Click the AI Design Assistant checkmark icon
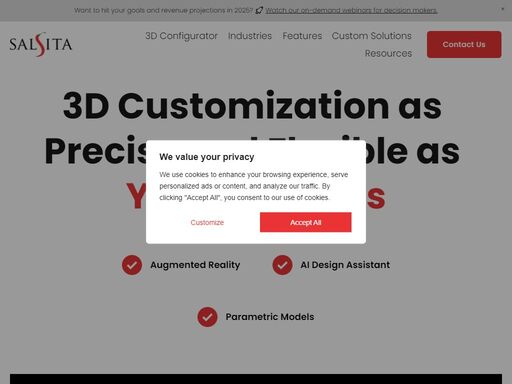This screenshot has width=512, height=384. point(282,265)
